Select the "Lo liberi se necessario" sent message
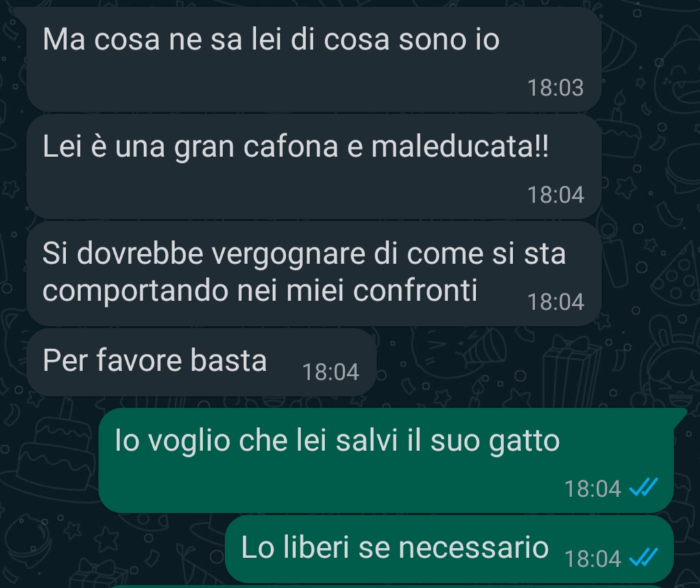This screenshot has height=588, width=700. 449,548
